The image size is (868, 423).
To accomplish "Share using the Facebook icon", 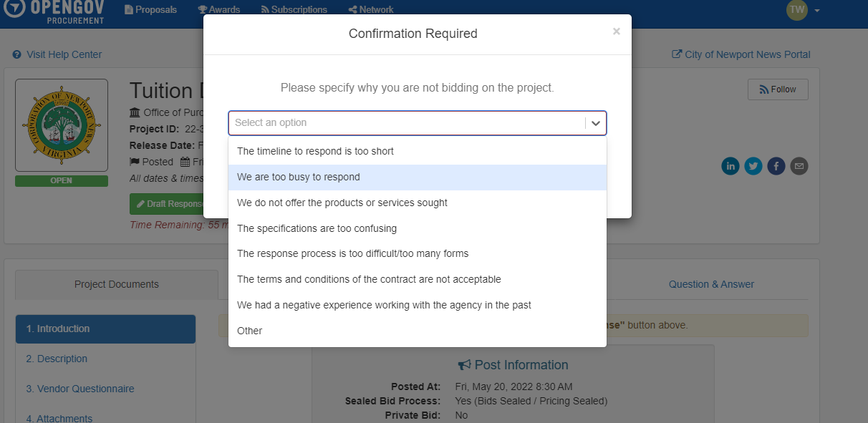I will tap(776, 165).
